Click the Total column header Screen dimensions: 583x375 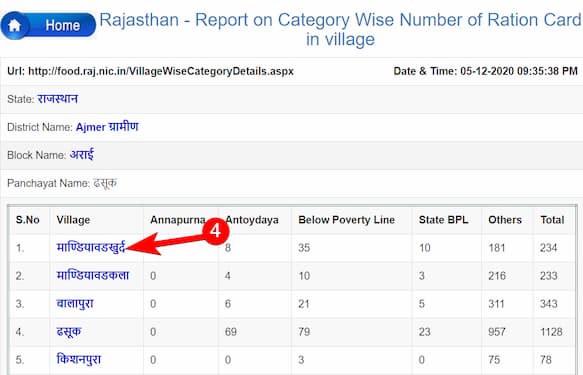(x=552, y=220)
